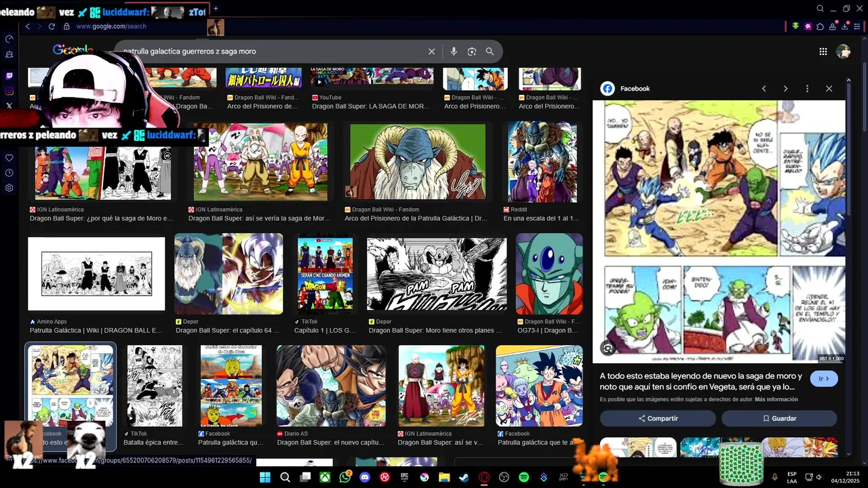Open the browser extensions cube icon
The height and width of the screenshot is (488, 868).
tap(821, 26)
